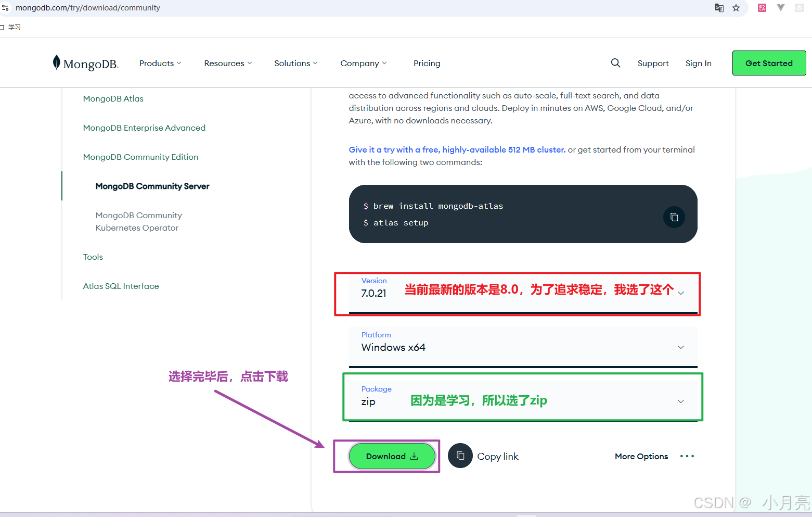812x517 pixels.
Task: Open the site information icon beside the URL
Action: click(x=5, y=8)
